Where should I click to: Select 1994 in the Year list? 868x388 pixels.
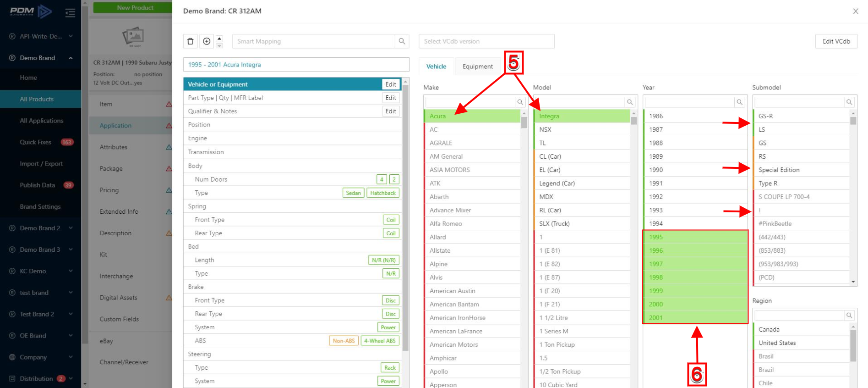pyautogui.click(x=695, y=223)
